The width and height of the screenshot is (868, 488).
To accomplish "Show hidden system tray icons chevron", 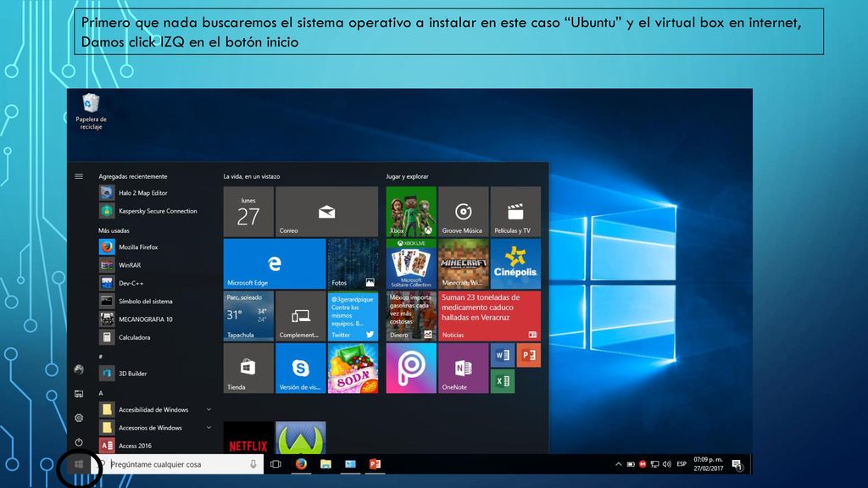I will click(x=618, y=464).
